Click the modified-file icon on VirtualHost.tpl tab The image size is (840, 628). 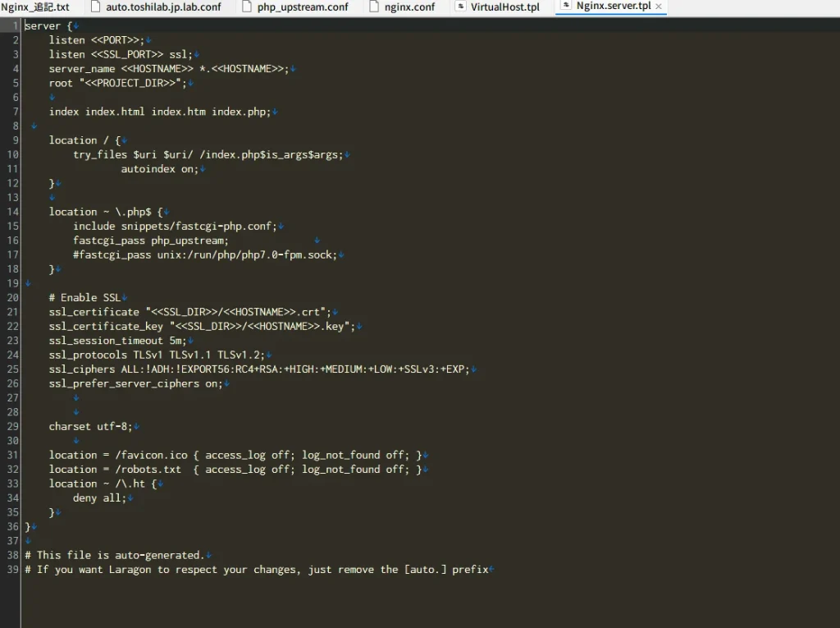(460, 7)
